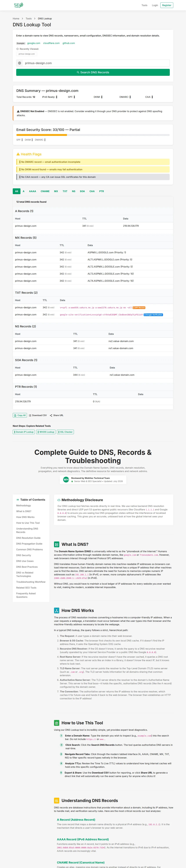Try the cloudflare.com example link
Image resolution: width=186 pixels, height=868 pixels.
click(x=51, y=43)
